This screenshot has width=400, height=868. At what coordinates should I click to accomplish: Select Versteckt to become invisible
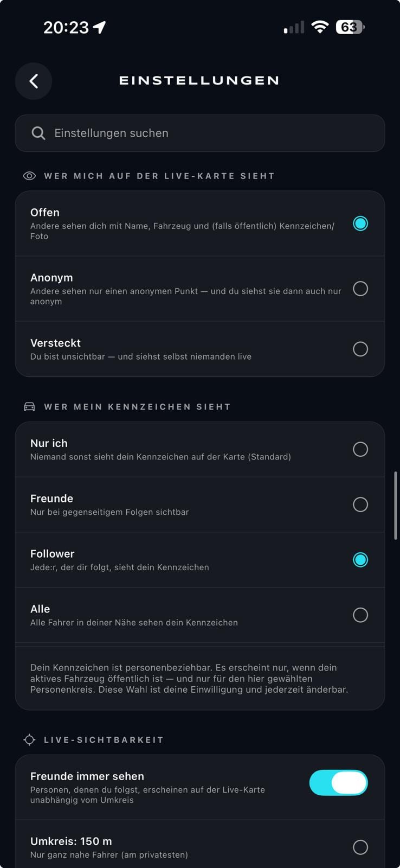click(360, 349)
